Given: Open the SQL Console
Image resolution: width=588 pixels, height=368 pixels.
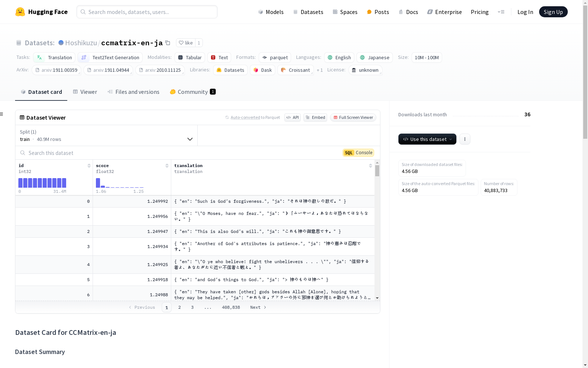Looking at the screenshot, I should pyautogui.click(x=358, y=153).
